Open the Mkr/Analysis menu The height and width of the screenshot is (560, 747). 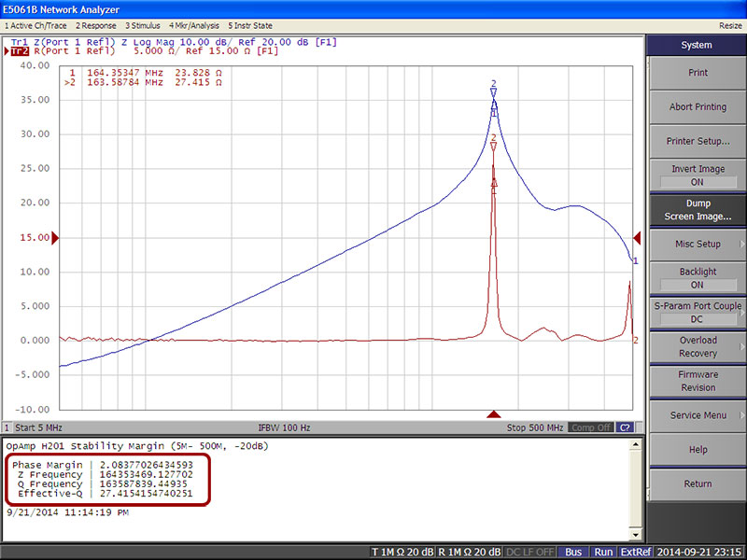[x=194, y=25]
